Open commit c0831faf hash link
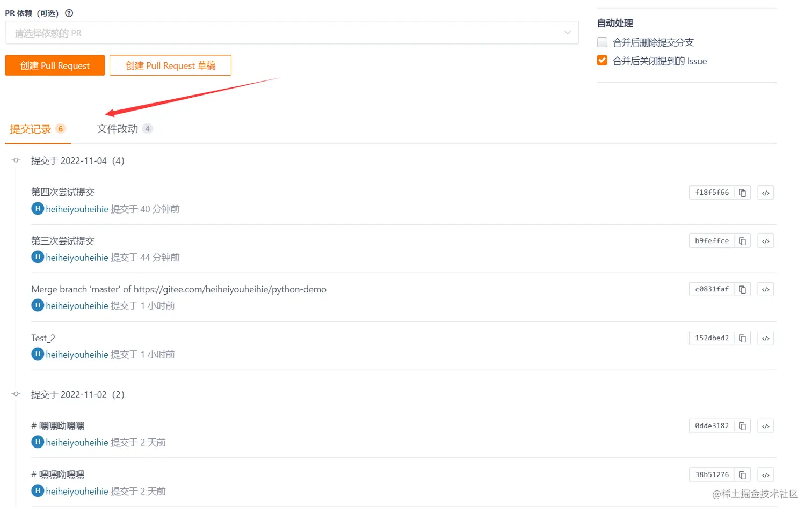This screenshot has width=812, height=513. click(712, 289)
